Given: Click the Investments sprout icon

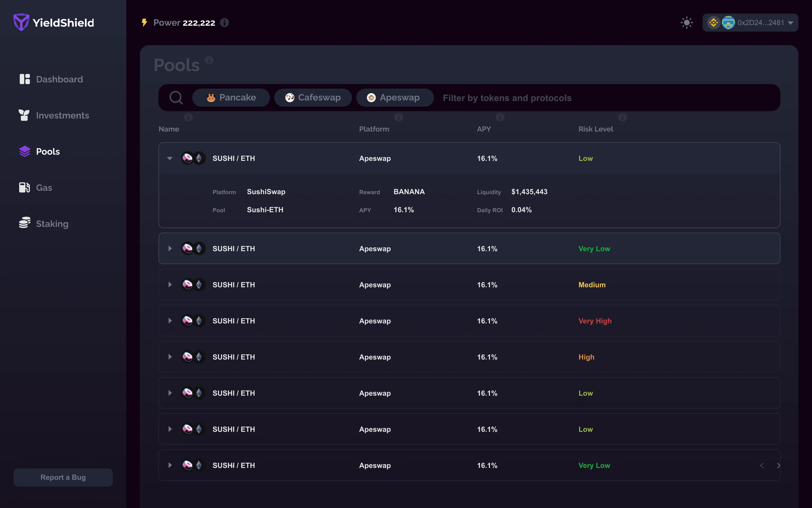Looking at the screenshot, I should 24,115.
